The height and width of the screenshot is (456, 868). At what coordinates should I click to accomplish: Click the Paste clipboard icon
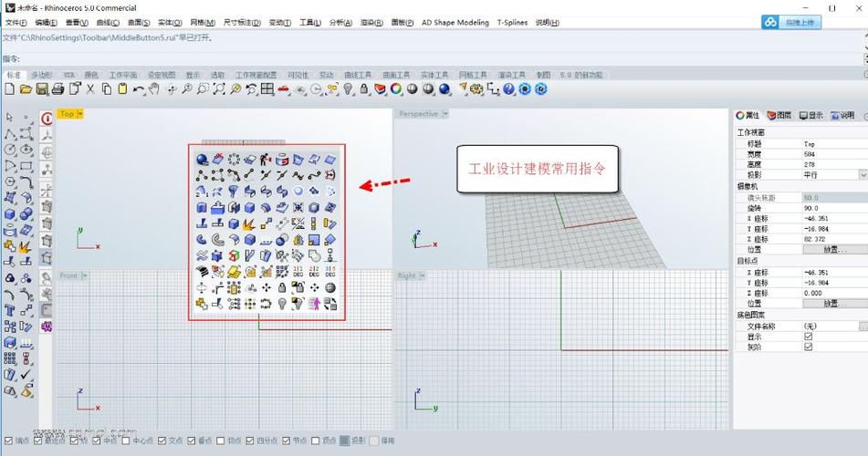(122, 89)
